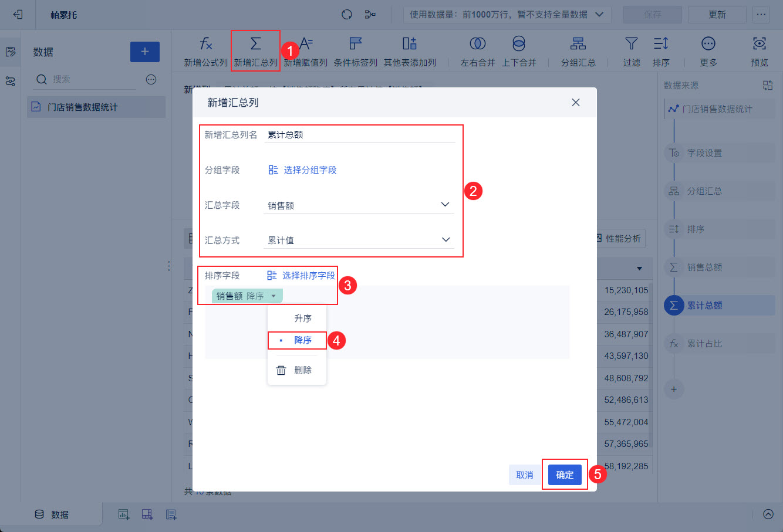Click the layout icon beside 数据来源
The height and width of the screenshot is (532, 783).
coord(768,86)
